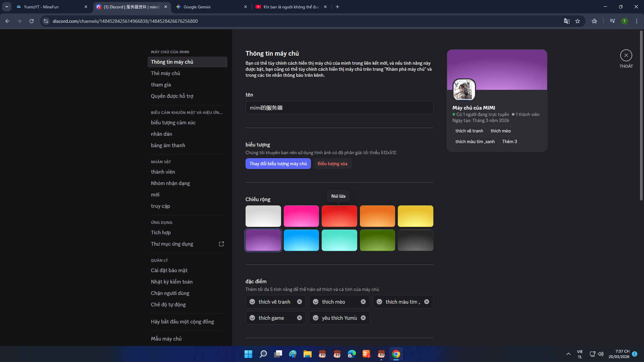Remove the "thích mèo" trait tag
The image size is (644, 362).
[x=363, y=302]
